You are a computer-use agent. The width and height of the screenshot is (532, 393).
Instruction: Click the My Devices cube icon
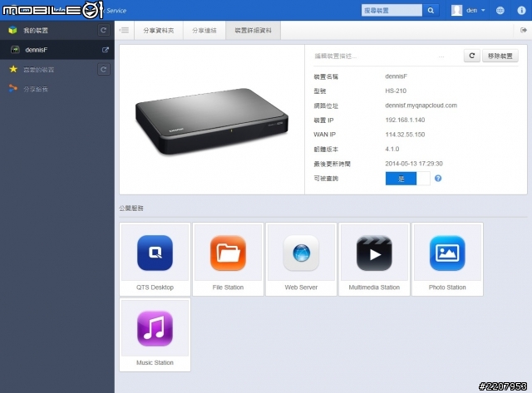click(13, 30)
